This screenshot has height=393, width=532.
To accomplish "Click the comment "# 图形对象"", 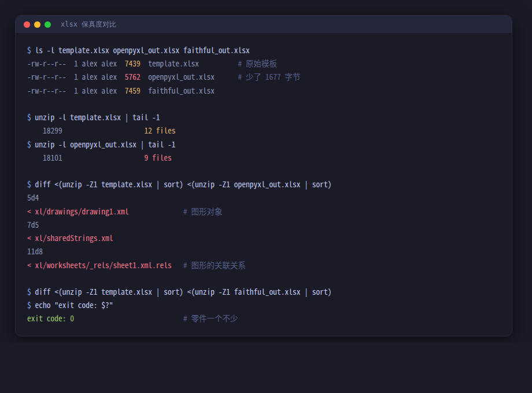I will (x=202, y=212).
